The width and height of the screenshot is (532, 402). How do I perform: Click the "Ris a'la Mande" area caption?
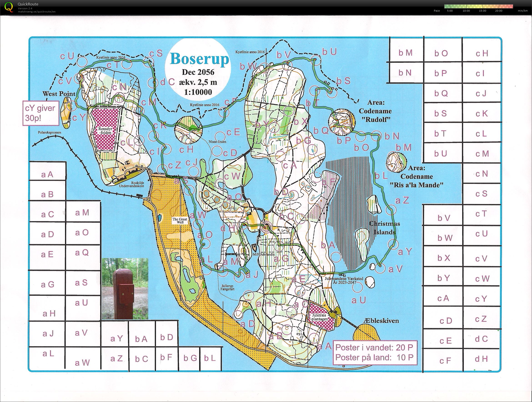point(417,177)
